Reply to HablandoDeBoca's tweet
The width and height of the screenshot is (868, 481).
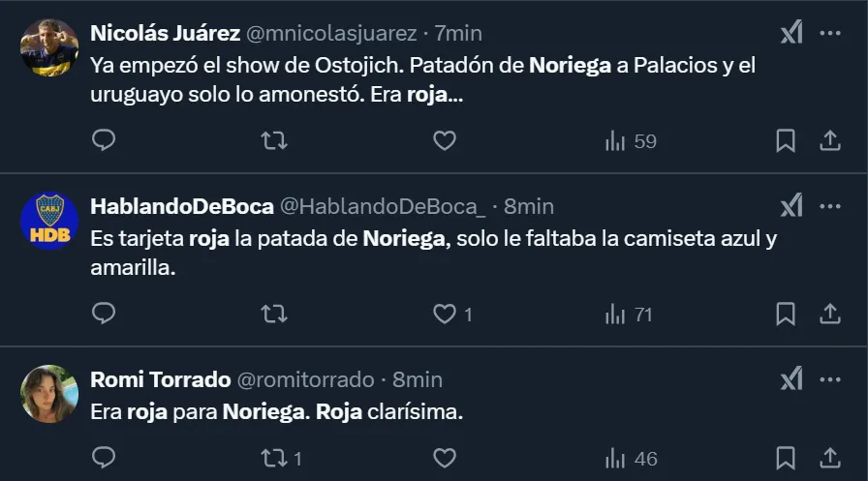tap(104, 315)
